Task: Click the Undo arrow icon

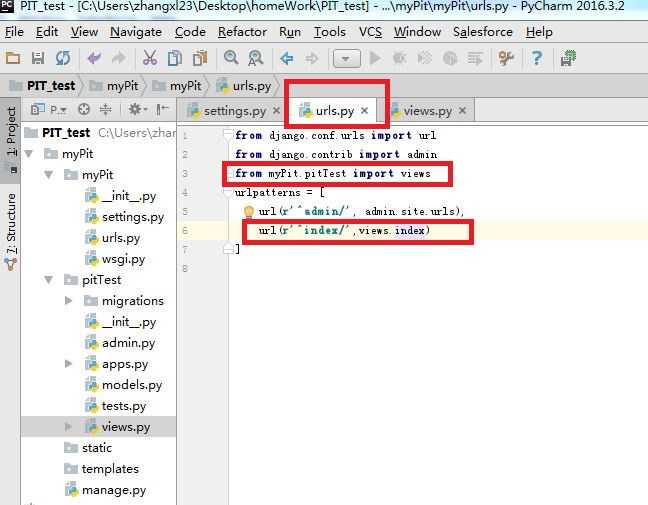Action: click(94, 58)
